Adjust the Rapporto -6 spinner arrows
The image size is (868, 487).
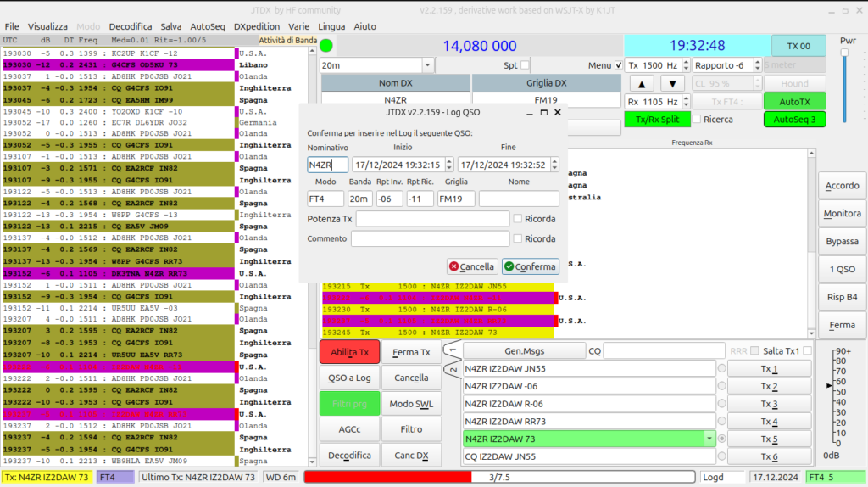757,64
